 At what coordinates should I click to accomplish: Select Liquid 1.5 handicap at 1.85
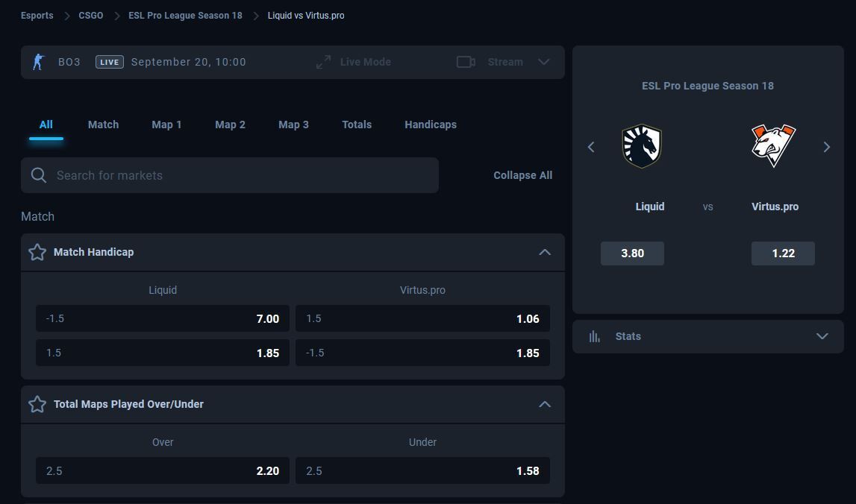[163, 353]
